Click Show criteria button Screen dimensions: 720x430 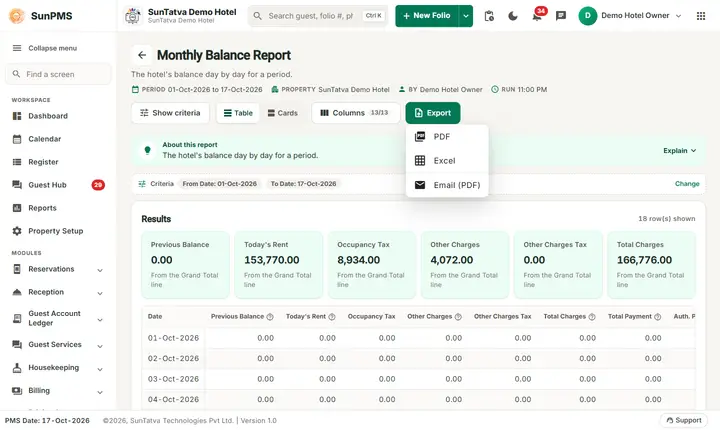tap(170, 113)
